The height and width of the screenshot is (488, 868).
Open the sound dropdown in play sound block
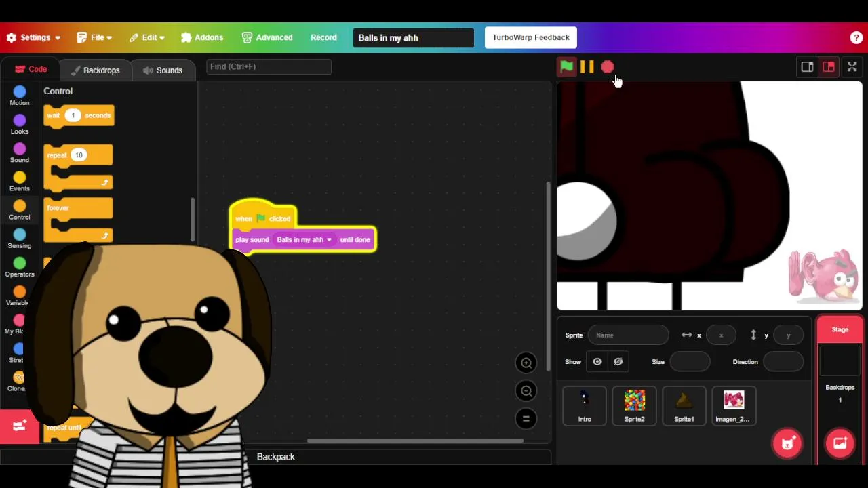304,240
